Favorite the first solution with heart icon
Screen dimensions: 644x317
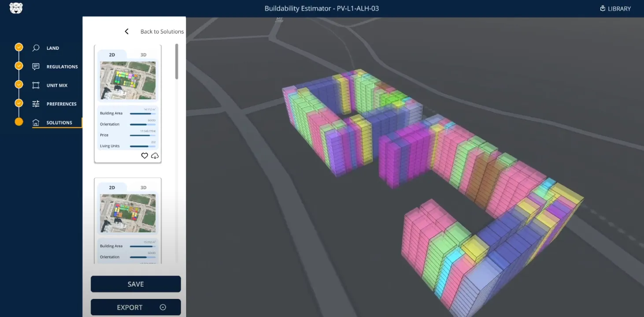point(144,156)
